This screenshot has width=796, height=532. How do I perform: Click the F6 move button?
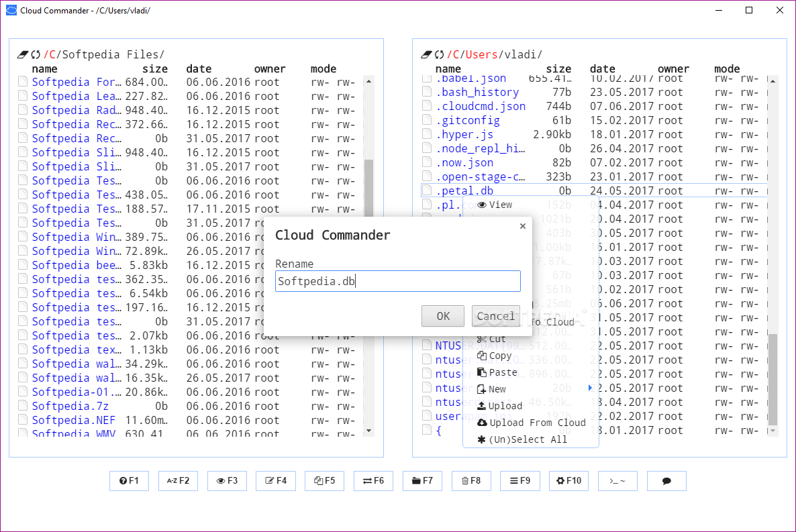coord(373,481)
